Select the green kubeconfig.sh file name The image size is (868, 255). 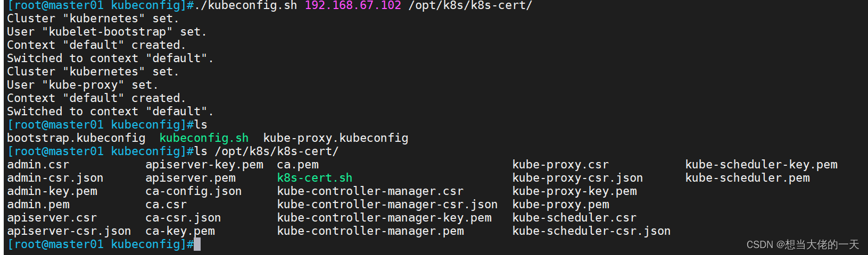tap(204, 138)
